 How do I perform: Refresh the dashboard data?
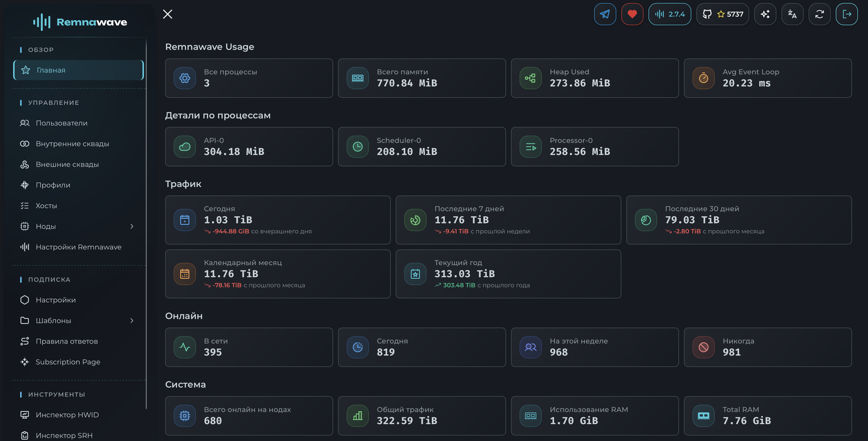coord(820,14)
